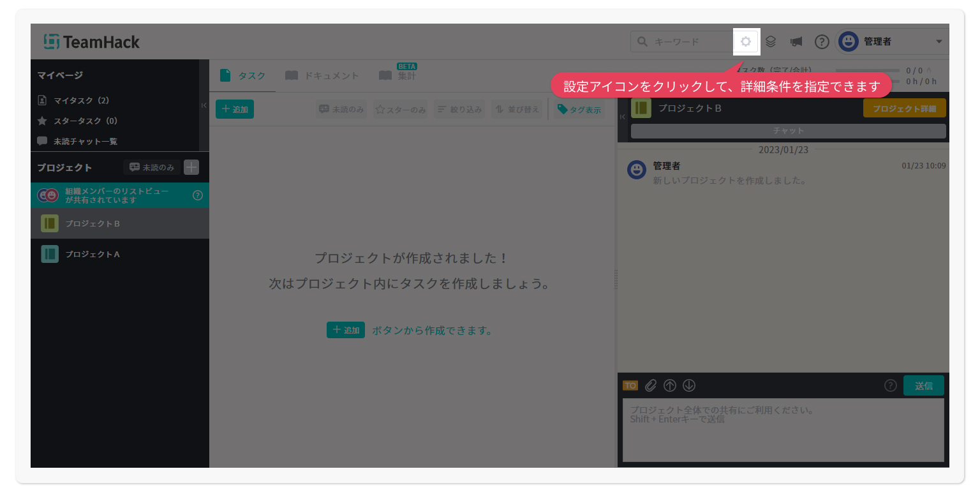980x492 pixels.
Task: Click the 送信 send button
Action: pos(923,385)
